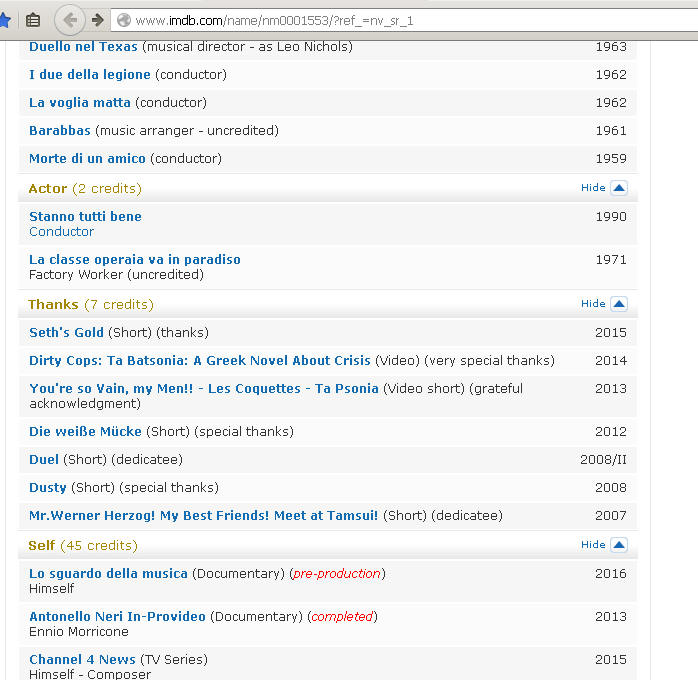Open Channel 4 News link
The width and height of the screenshot is (698, 680).
(x=82, y=660)
